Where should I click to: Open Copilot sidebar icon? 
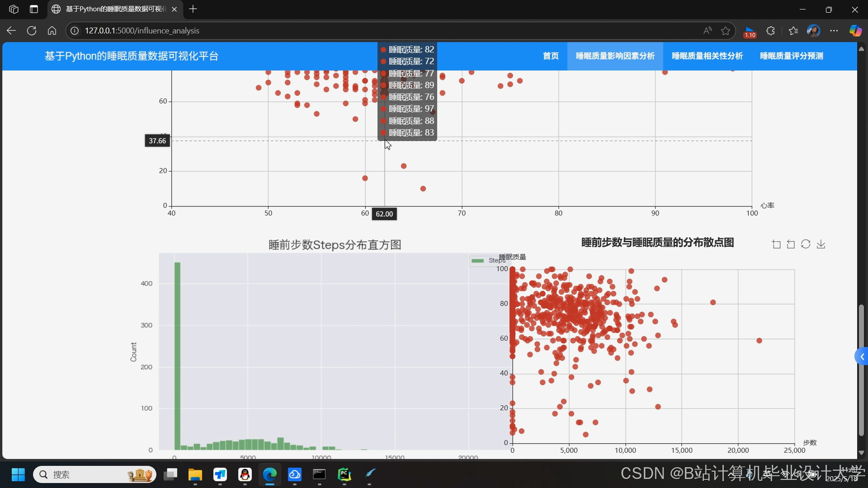[x=855, y=31]
